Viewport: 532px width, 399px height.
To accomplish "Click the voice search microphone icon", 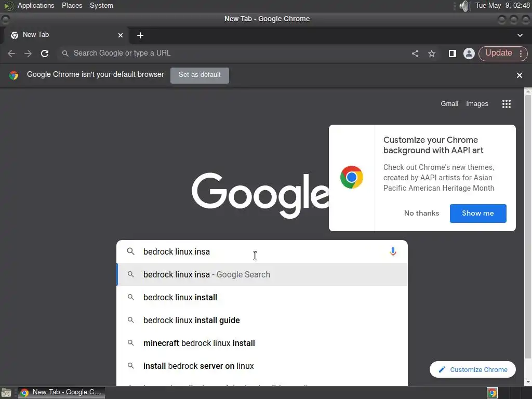I will [x=393, y=252].
